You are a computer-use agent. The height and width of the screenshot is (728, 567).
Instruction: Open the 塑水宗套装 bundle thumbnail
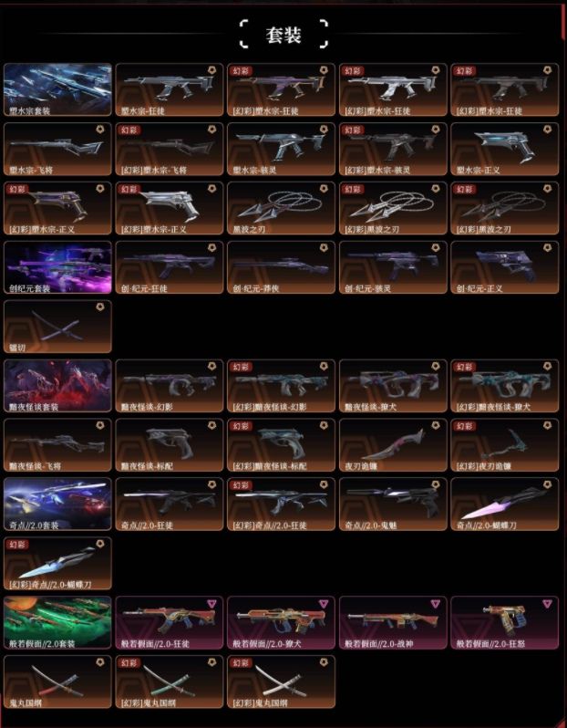(x=57, y=89)
